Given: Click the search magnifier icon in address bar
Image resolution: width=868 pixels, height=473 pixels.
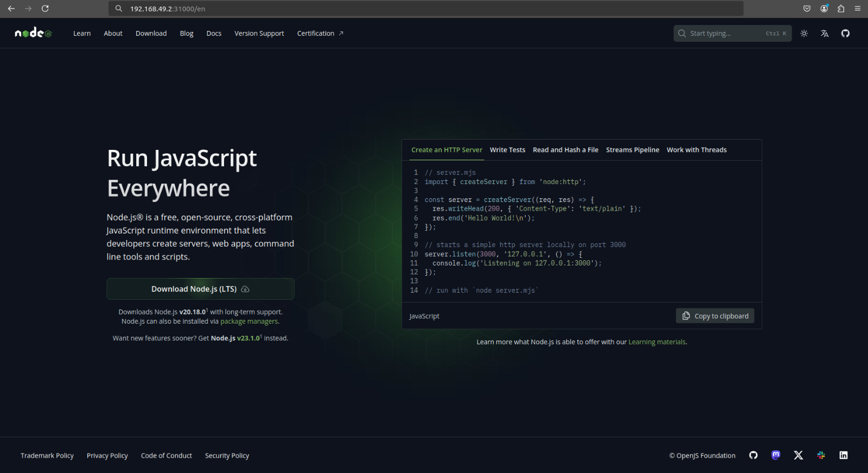Looking at the screenshot, I should pos(119,9).
